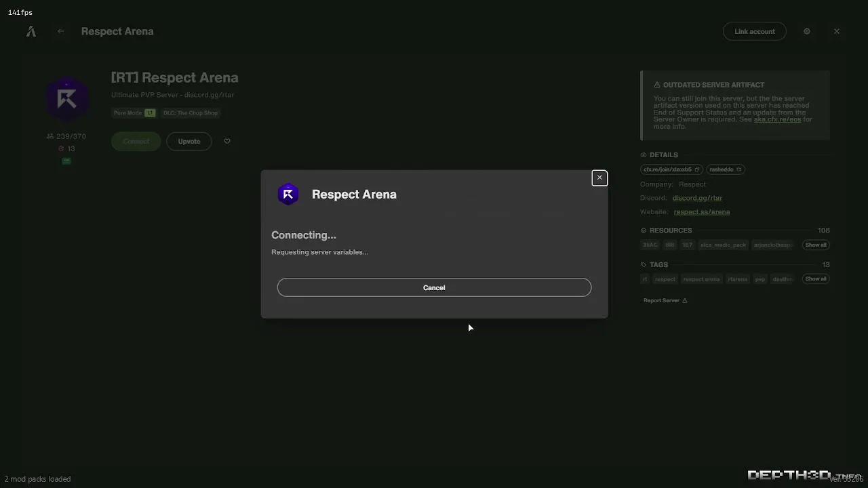Open the respect.sa/arena website link
The image size is (868, 488).
pos(702,212)
